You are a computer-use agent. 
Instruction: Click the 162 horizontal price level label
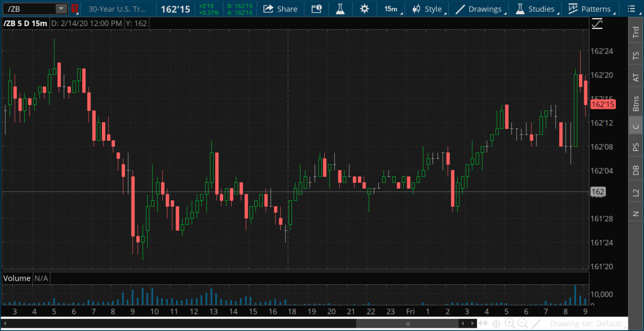click(597, 192)
